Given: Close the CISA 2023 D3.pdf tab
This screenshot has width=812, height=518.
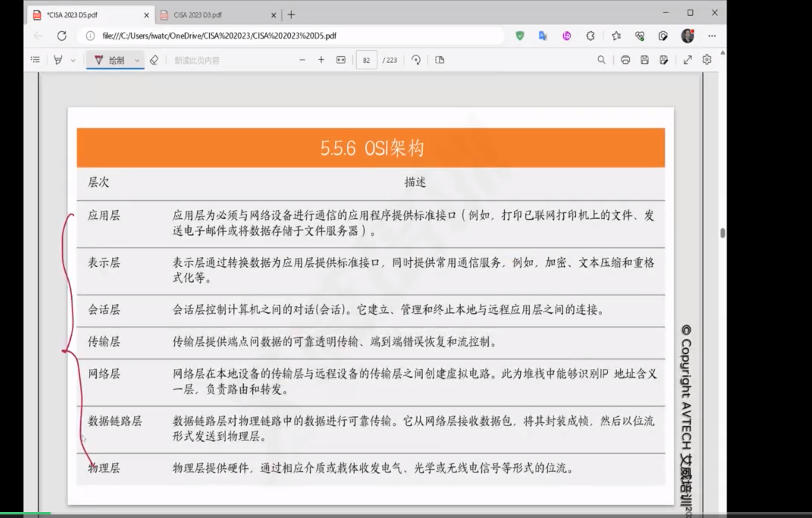Looking at the screenshot, I should tap(274, 15).
